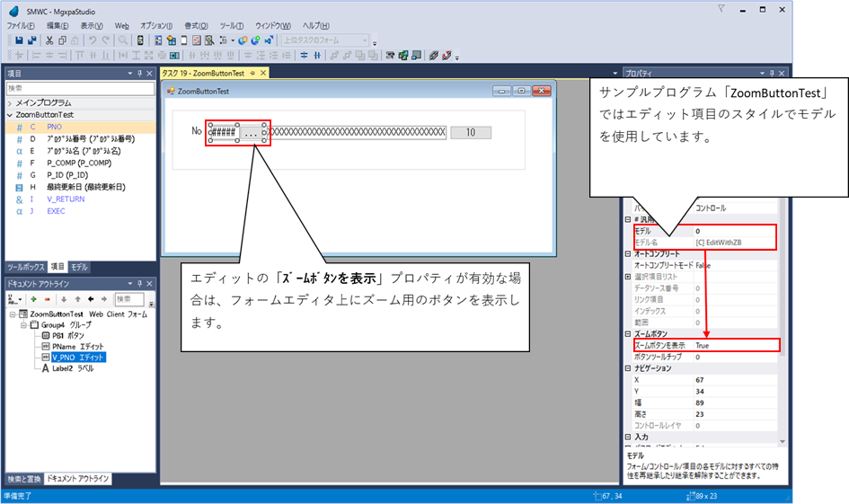
Task: Expand the メインプログラム section
Action: click(10, 103)
